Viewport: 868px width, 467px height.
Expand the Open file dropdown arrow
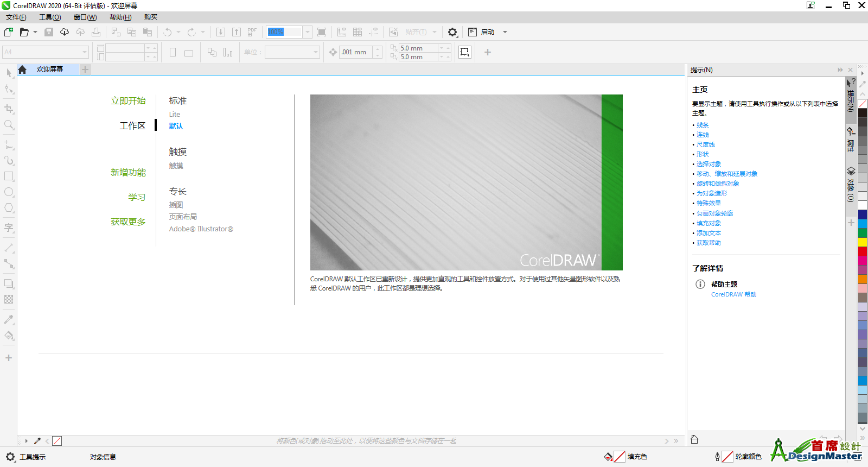[x=35, y=32]
